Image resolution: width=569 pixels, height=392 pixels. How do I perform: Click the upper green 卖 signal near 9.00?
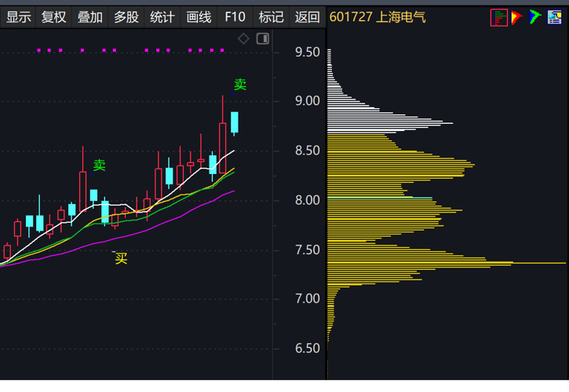click(240, 85)
